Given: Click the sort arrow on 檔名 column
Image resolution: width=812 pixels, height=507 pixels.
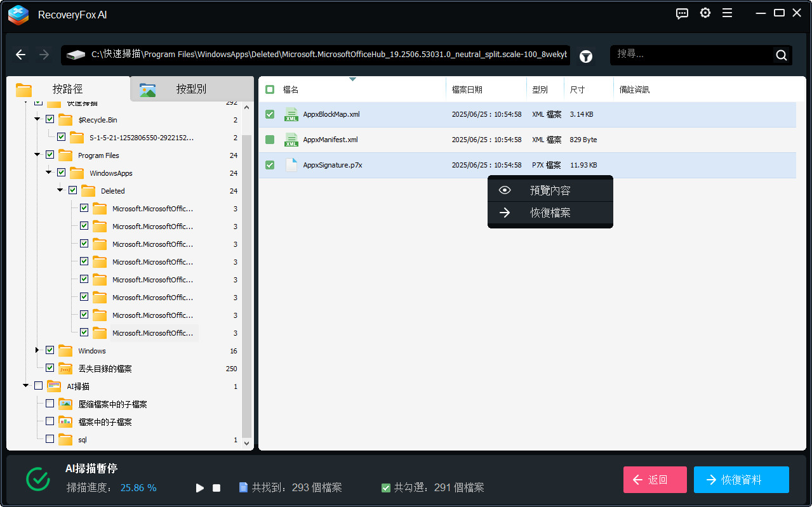Looking at the screenshot, I should point(353,79).
